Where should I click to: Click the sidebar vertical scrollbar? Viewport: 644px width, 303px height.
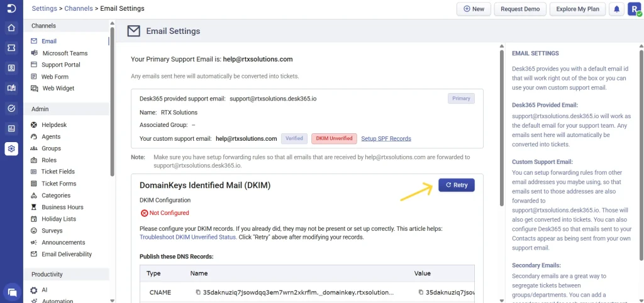112,101
